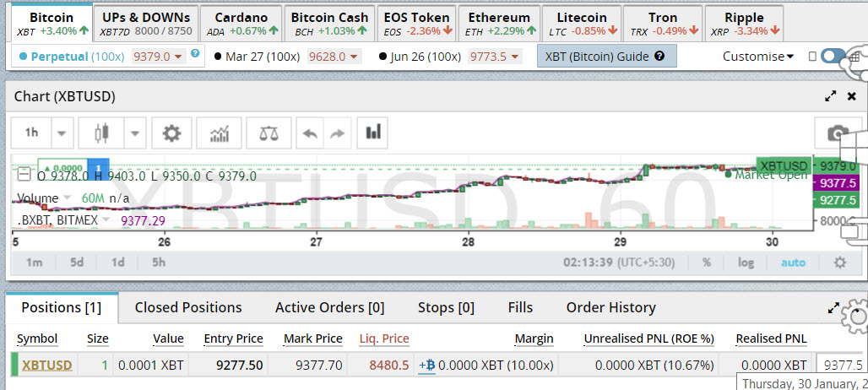Set chart range to 5h
This screenshot has width=868, height=390.
159,263
